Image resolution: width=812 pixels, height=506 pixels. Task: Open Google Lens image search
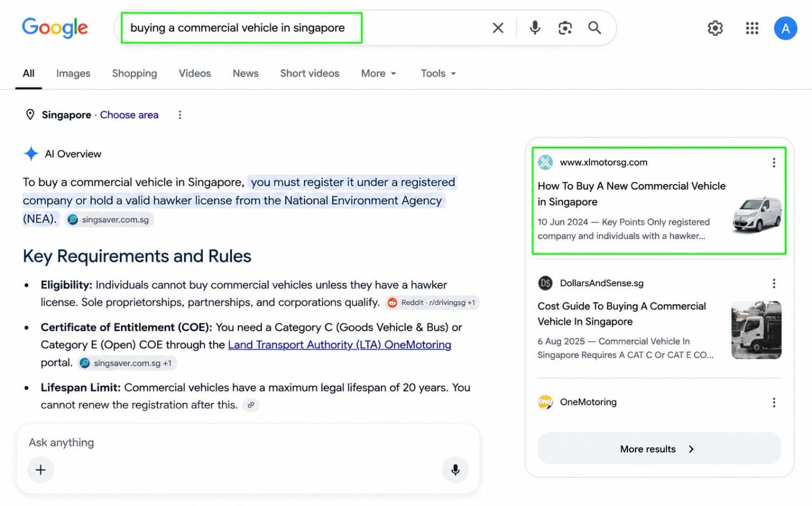click(565, 28)
